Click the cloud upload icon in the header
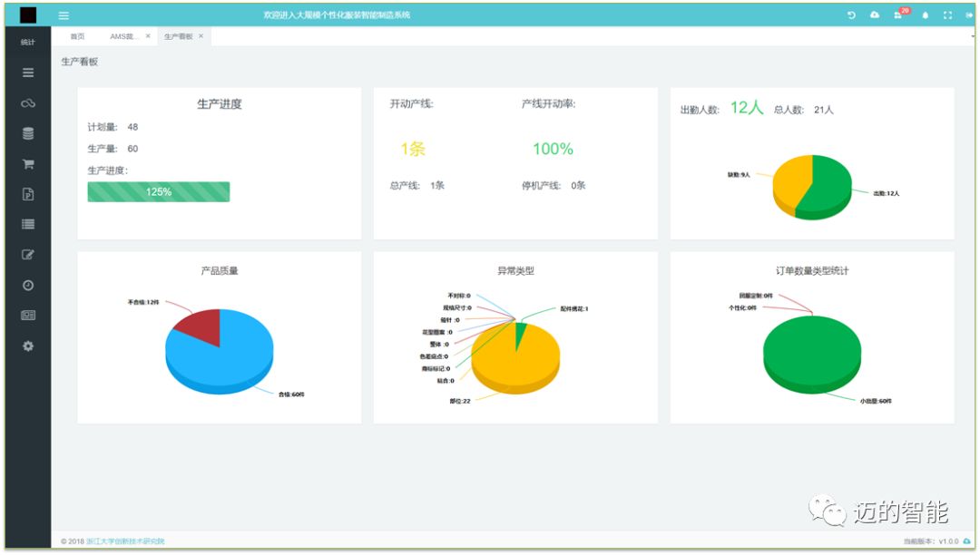Viewport: 980px width, 555px height. (x=875, y=15)
